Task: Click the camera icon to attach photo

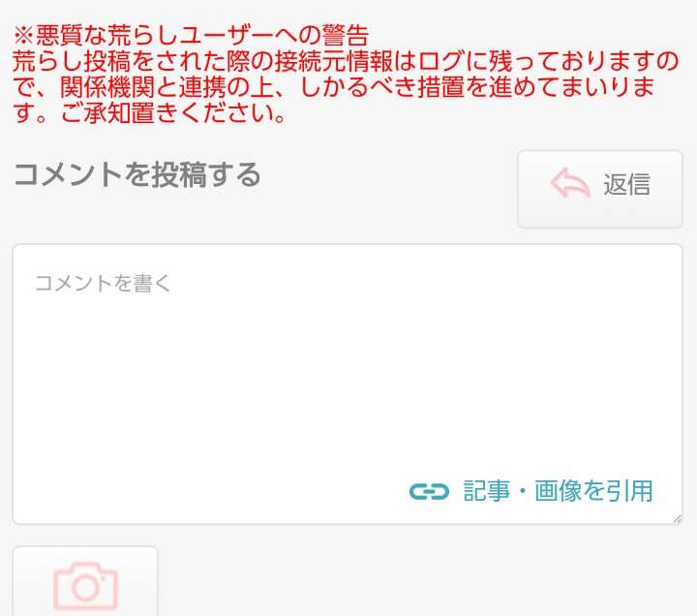Action: (x=85, y=586)
